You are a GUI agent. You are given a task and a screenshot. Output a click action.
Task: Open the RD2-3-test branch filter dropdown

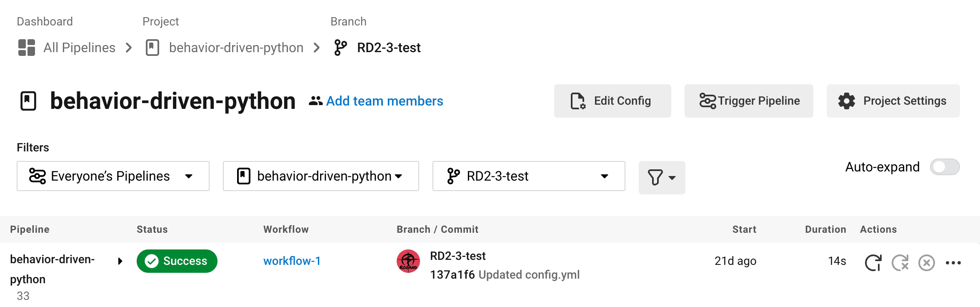coord(528,176)
